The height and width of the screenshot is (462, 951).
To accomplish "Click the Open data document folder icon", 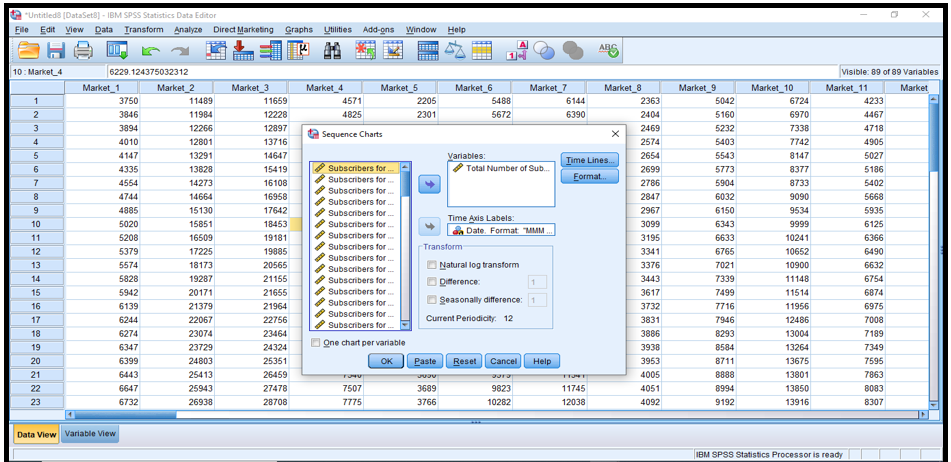I will (x=28, y=50).
